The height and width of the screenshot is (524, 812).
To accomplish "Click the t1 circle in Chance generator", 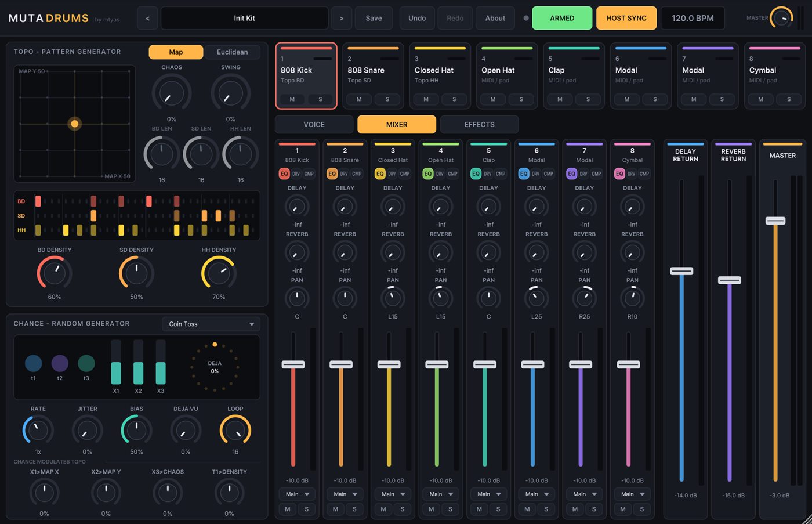I will 33,363.
